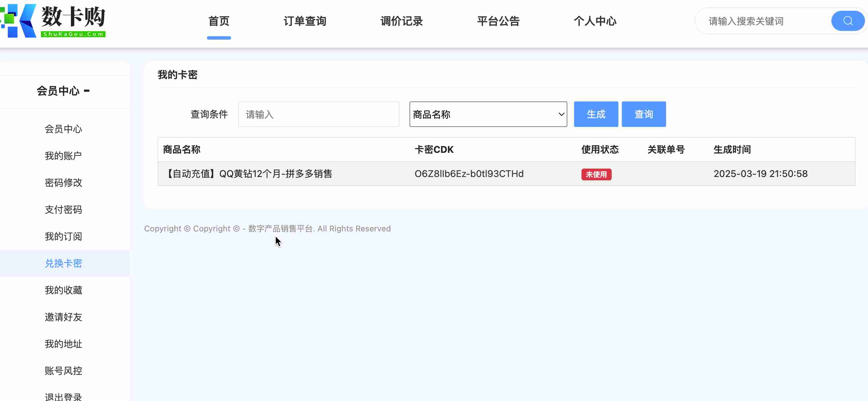Viewport: 868px width, 401px height.
Task: Click the 查询 button
Action: (x=643, y=114)
